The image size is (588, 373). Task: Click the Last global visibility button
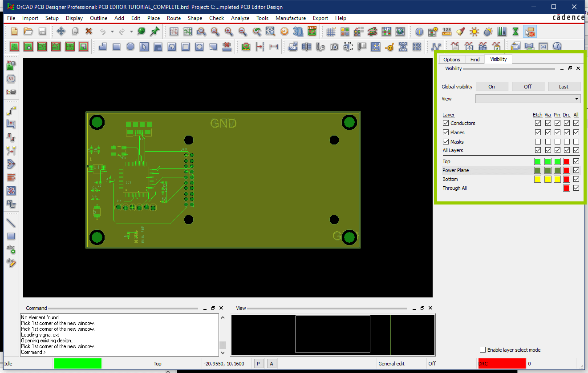(x=564, y=86)
